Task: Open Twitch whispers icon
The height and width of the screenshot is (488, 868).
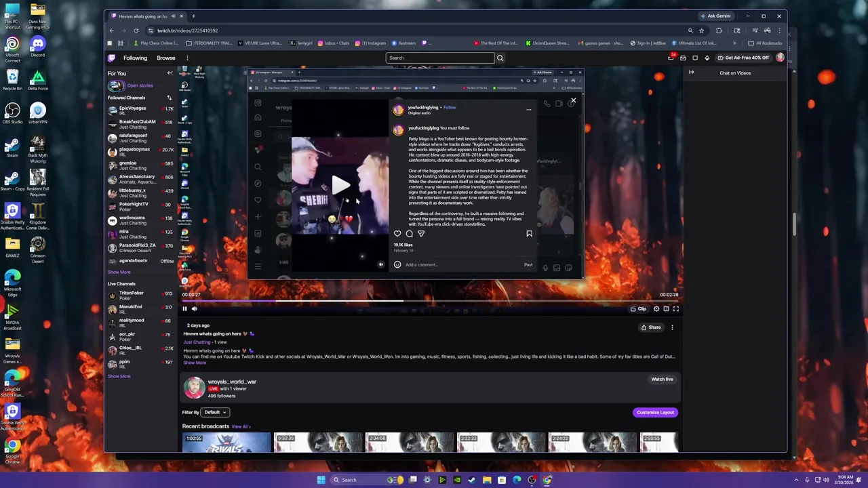Action: [x=683, y=58]
